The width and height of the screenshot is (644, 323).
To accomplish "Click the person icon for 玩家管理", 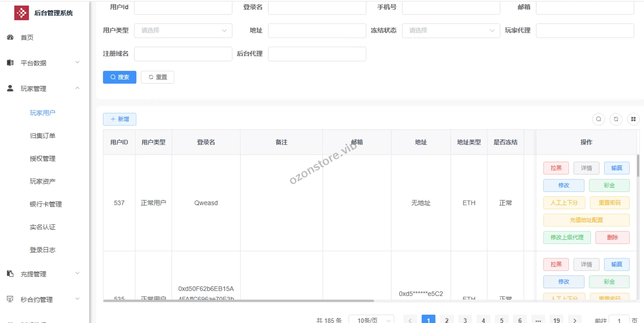I will coord(10,88).
